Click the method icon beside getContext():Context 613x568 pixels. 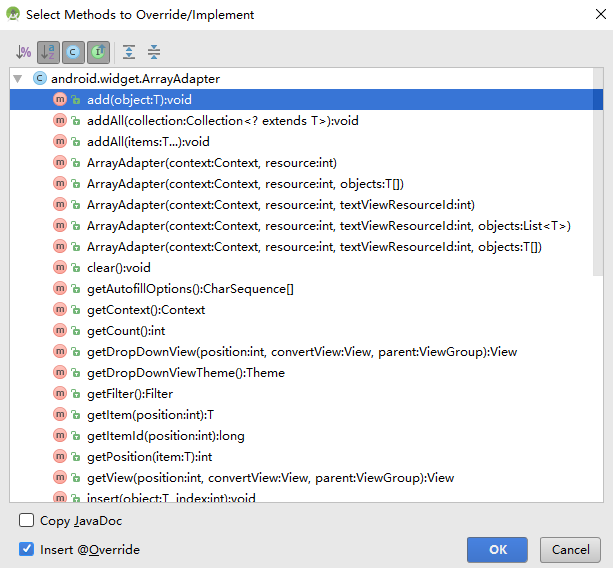(x=60, y=309)
